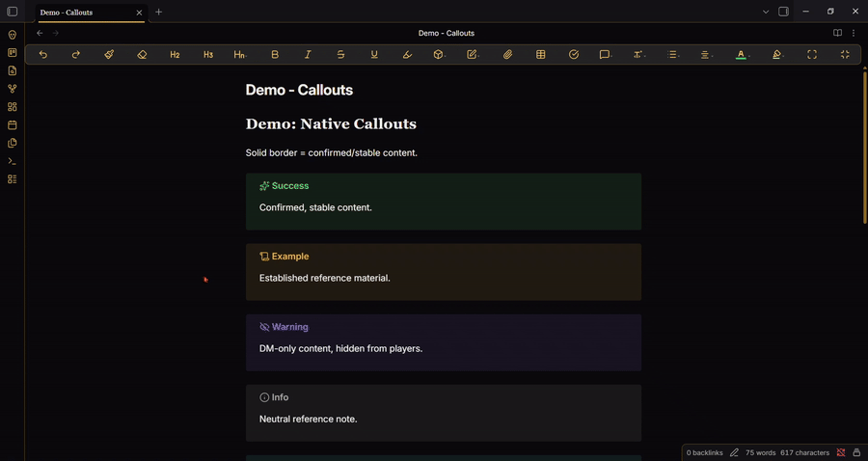Open the graph view ribbon icon
Image resolution: width=868 pixels, height=461 pixels.
(13, 89)
